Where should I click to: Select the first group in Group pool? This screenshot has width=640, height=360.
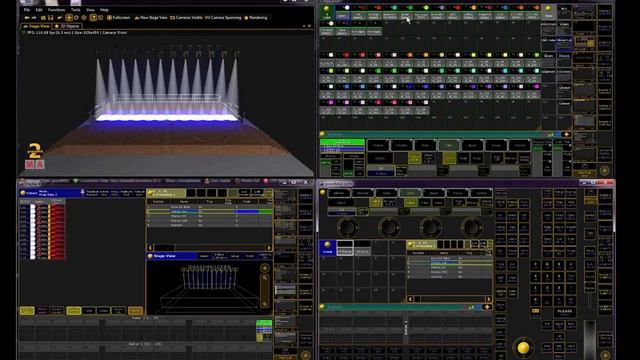point(345,248)
